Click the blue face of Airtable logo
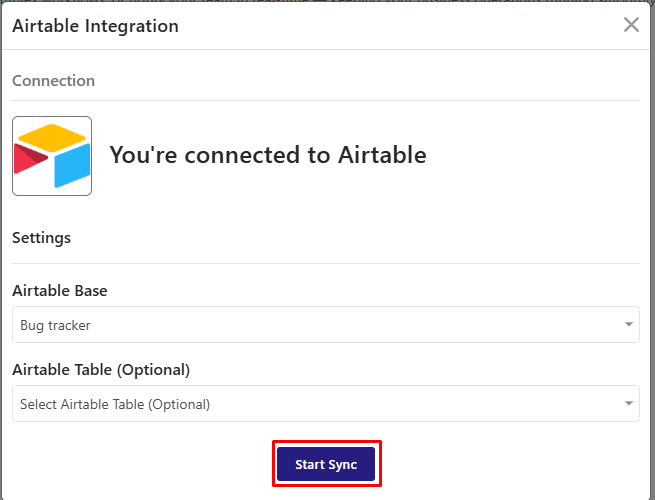This screenshot has height=500, width=655. 72,166
